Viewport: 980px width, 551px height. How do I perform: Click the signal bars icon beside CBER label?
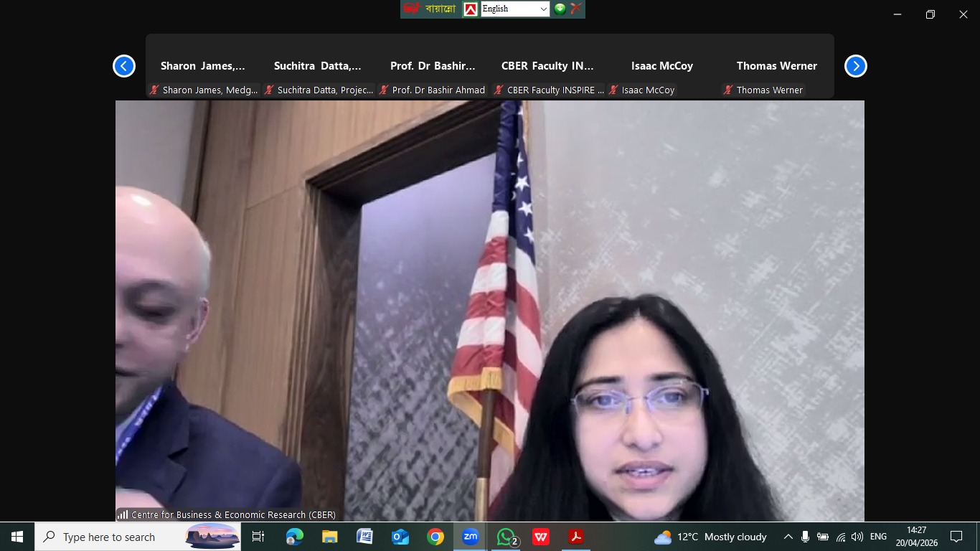point(123,514)
